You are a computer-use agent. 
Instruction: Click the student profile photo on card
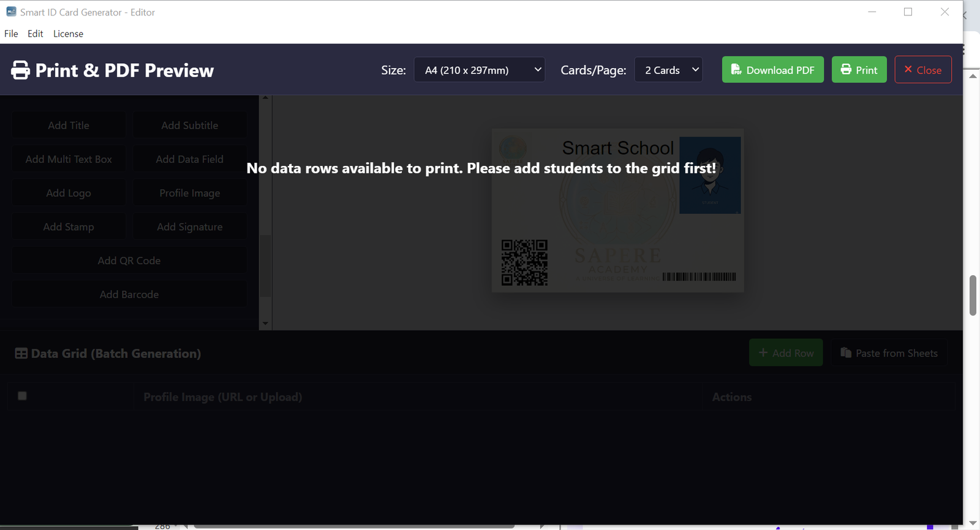(x=710, y=175)
